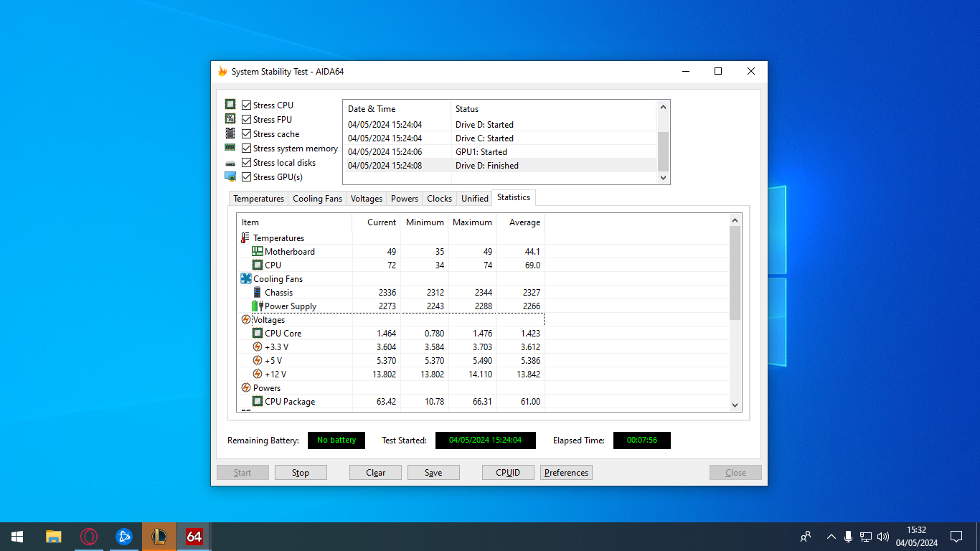Screen dimensions: 980x551
Task: Clear the test log
Action: pyautogui.click(x=375, y=472)
